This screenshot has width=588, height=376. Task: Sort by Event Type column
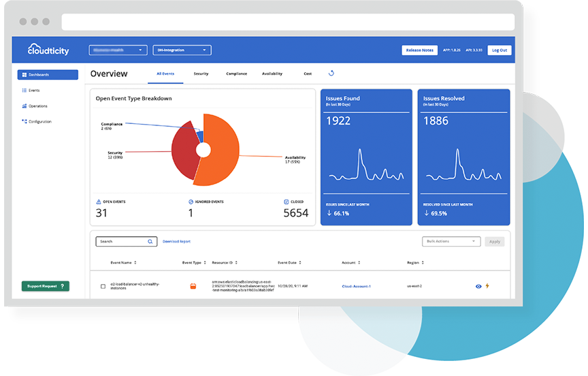(194, 263)
